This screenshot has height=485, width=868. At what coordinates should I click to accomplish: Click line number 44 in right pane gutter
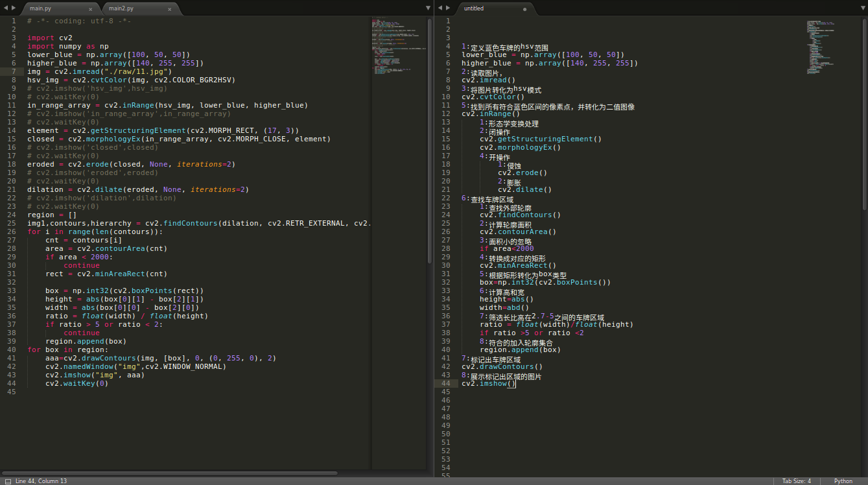coord(445,383)
